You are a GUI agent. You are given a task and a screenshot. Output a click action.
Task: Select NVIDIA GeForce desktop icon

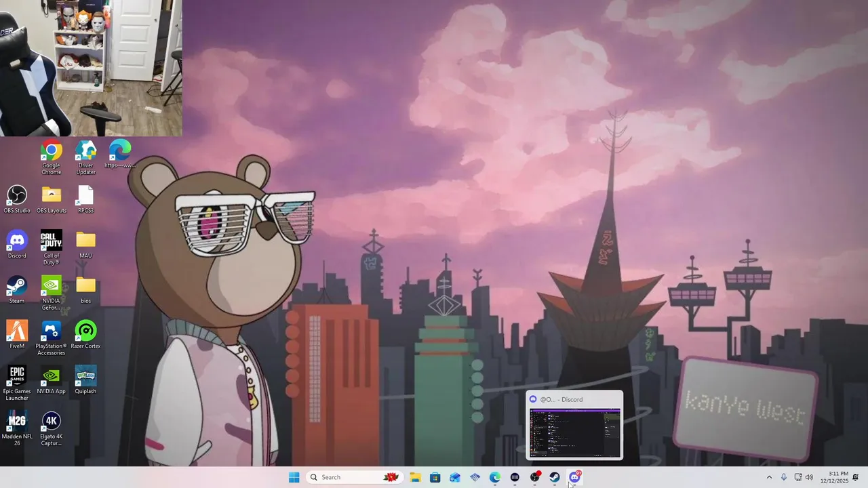[x=52, y=293]
